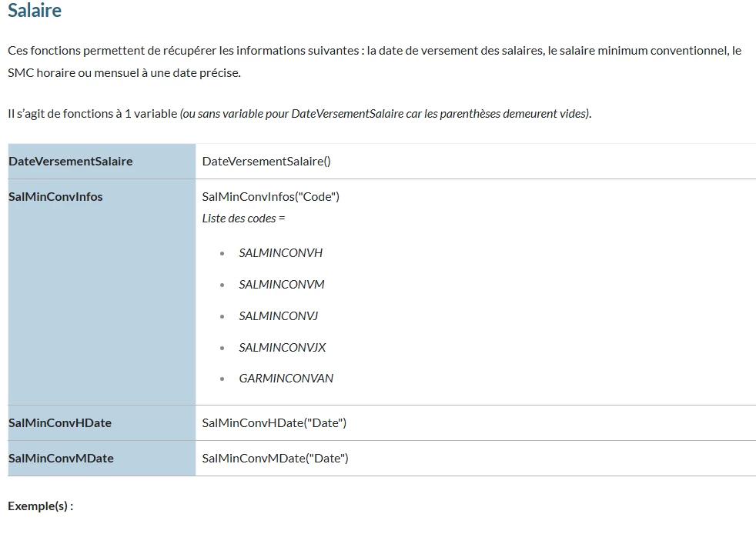Select the SALMINCONVJX code item
Viewport: 756px width, 534px height.
pyautogui.click(x=282, y=348)
